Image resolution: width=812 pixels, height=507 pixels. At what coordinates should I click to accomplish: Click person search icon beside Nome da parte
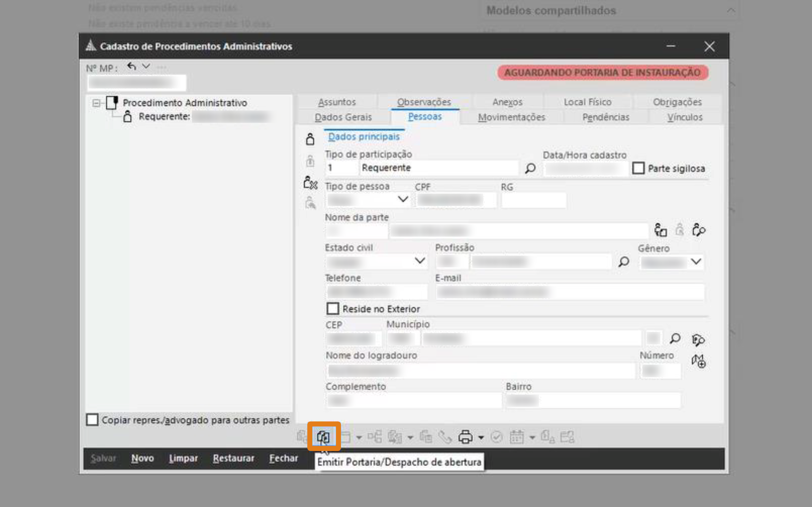[699, 230]
